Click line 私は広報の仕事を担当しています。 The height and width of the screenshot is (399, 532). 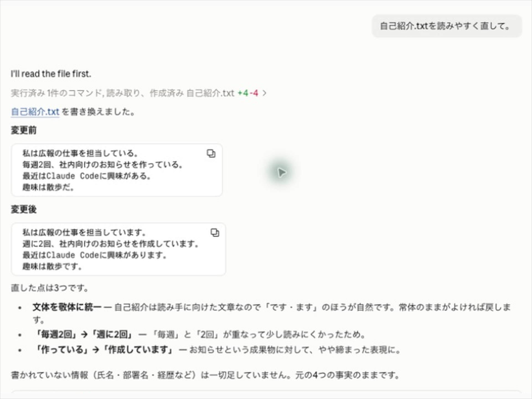[x=84, y=232]
